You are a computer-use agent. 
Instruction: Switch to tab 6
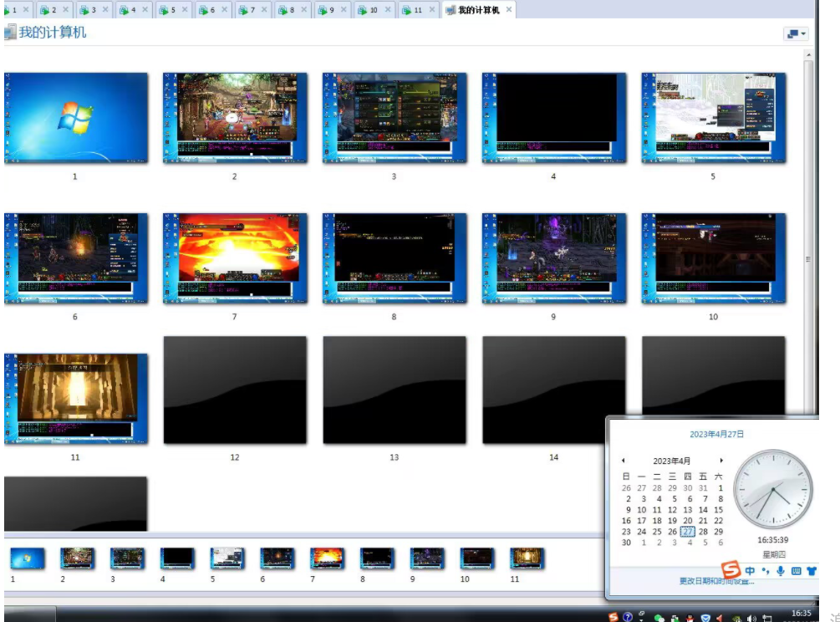(x=212, y=10)
